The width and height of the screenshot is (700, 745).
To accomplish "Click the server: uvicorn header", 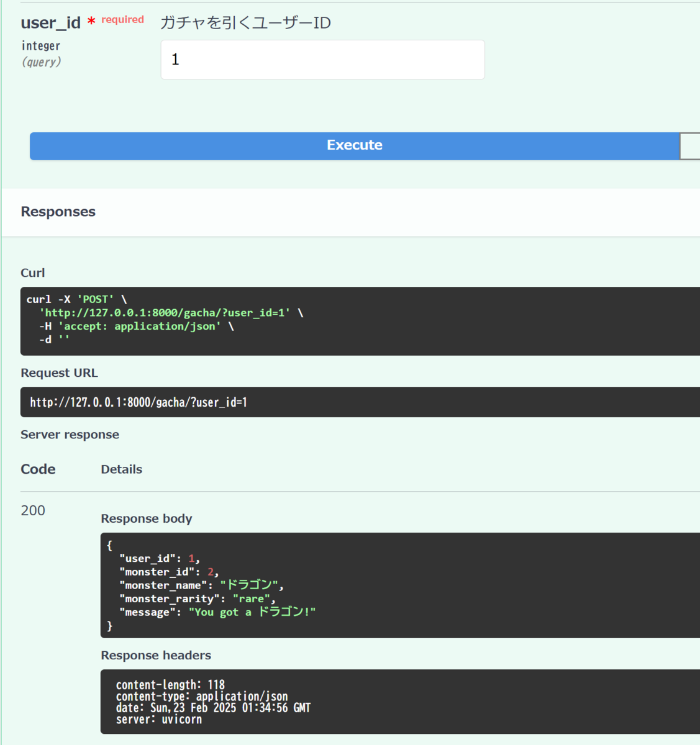I will [x=159, y=720].
